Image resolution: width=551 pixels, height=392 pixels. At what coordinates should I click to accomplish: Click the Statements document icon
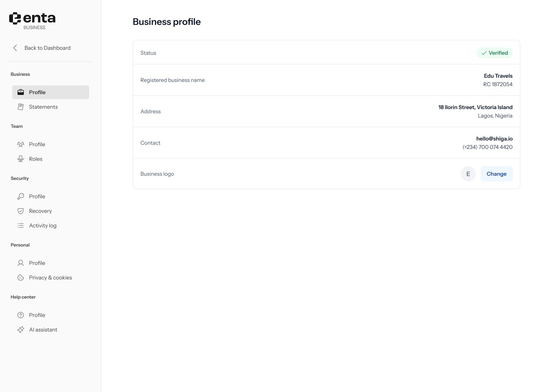(x=21, y=107)
